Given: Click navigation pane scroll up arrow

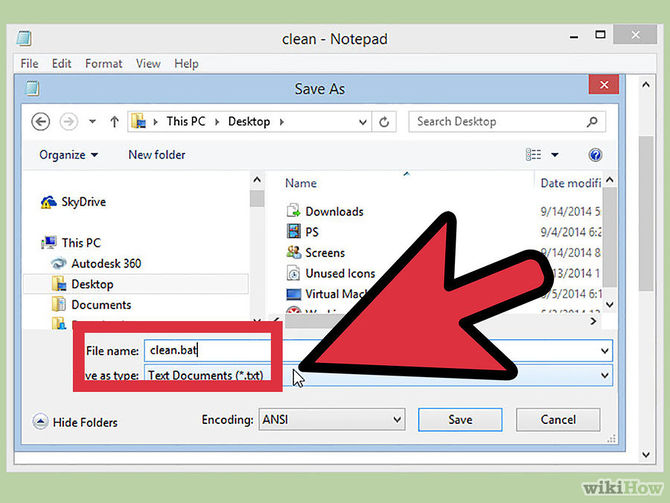Looking at the screenshot, I should [x=257, y=180].
